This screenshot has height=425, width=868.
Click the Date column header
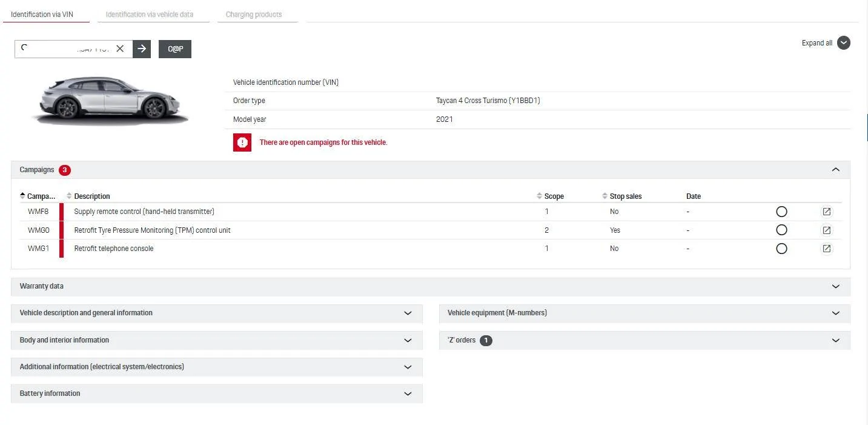tap(694, 196)
